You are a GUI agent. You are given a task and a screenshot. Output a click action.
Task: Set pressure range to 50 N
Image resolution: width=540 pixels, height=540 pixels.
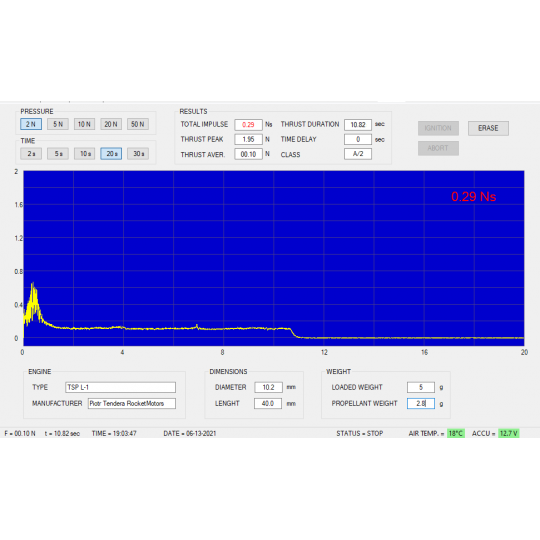click(138, 124)
